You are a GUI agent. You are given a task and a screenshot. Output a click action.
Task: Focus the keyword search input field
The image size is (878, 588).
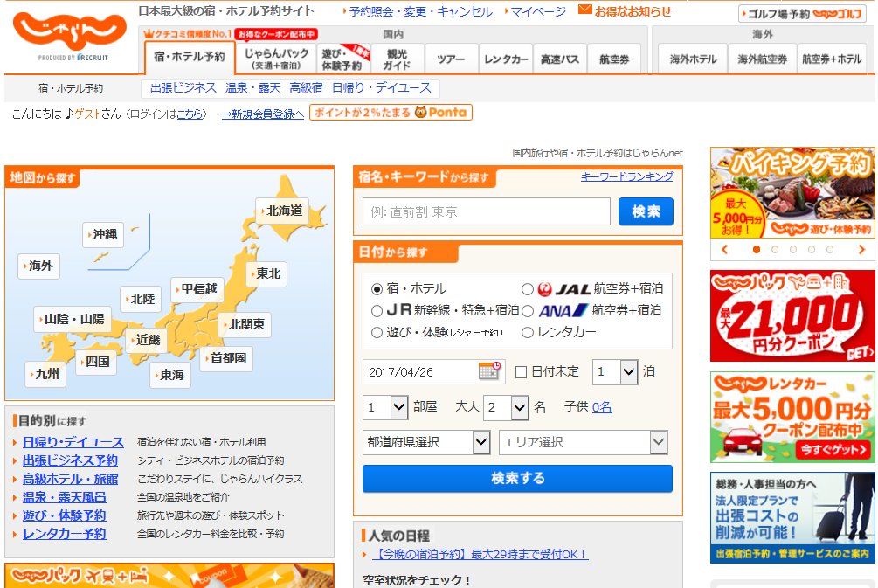(x=486, y=211)
